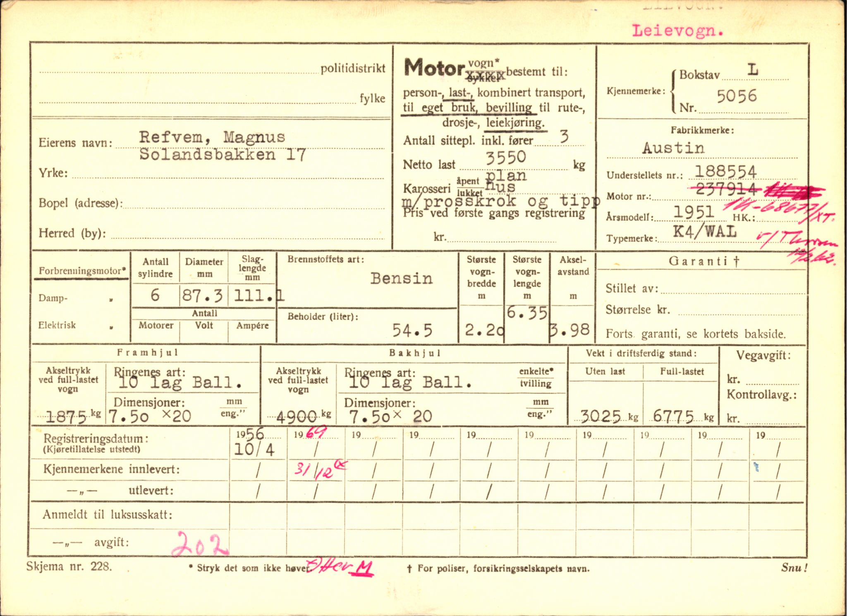Click the 'Bopel (adresse):' label
The image size is (847, 616).
(81, 203)
